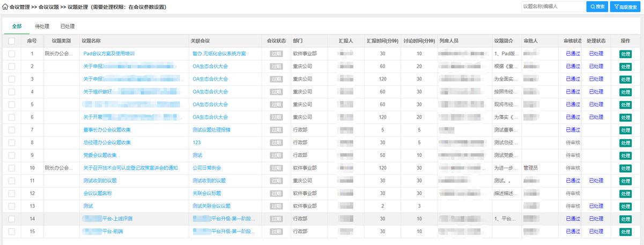This screenshot has height=245, width=644.
Task: Open 高级搜索 advanced search
Action: [625, 6]
